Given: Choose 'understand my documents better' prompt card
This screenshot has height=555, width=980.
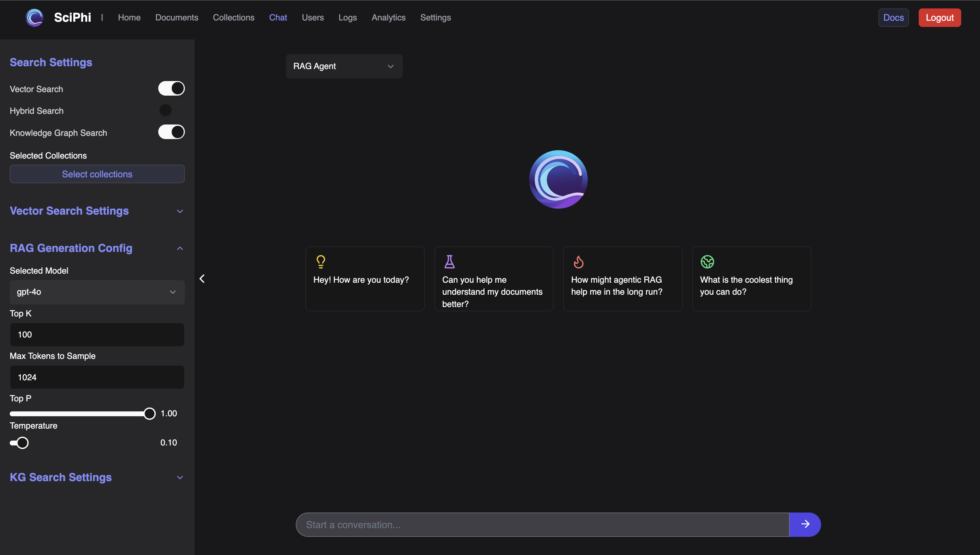Looking at the screenshot, I should 494,279.
